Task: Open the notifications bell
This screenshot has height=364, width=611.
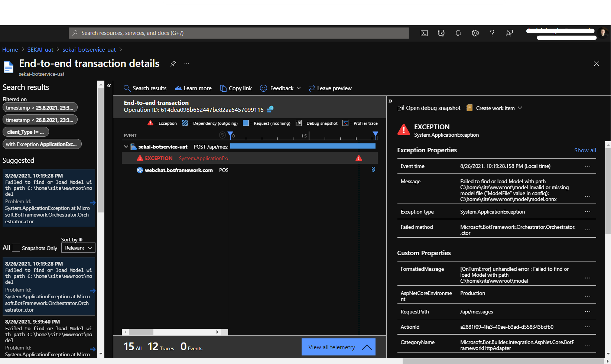Action: point(458,33)
